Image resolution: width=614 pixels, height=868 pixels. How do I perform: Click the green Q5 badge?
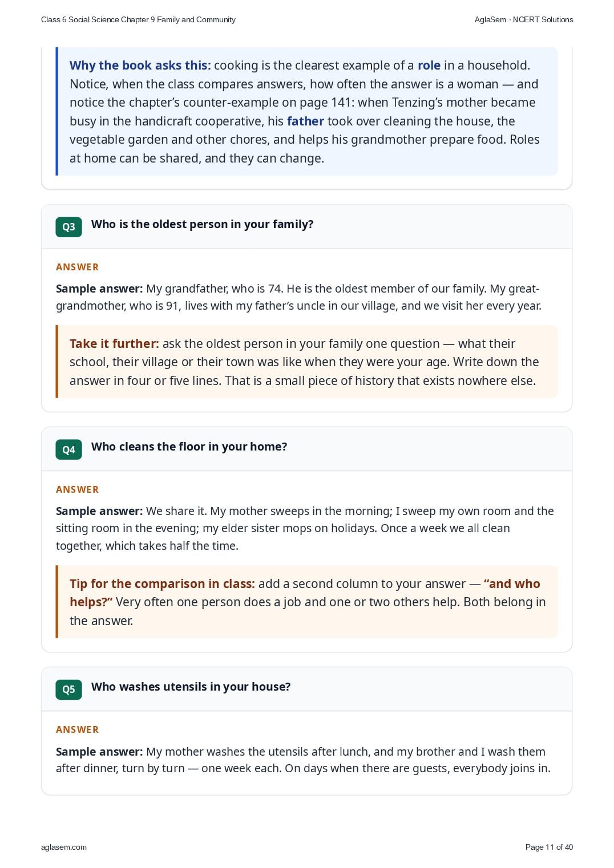pos(68,689)
